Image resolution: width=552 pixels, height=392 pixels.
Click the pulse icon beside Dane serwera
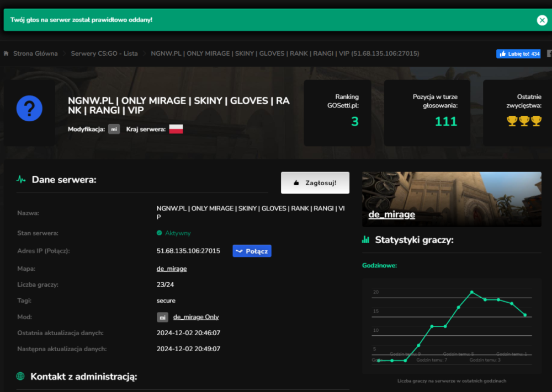(21, 180)
